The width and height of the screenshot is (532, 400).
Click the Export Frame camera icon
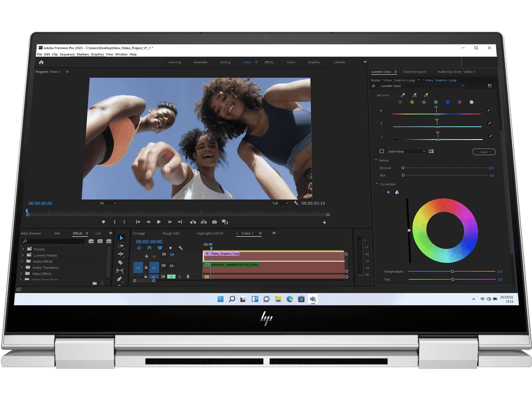pos(214,222)
